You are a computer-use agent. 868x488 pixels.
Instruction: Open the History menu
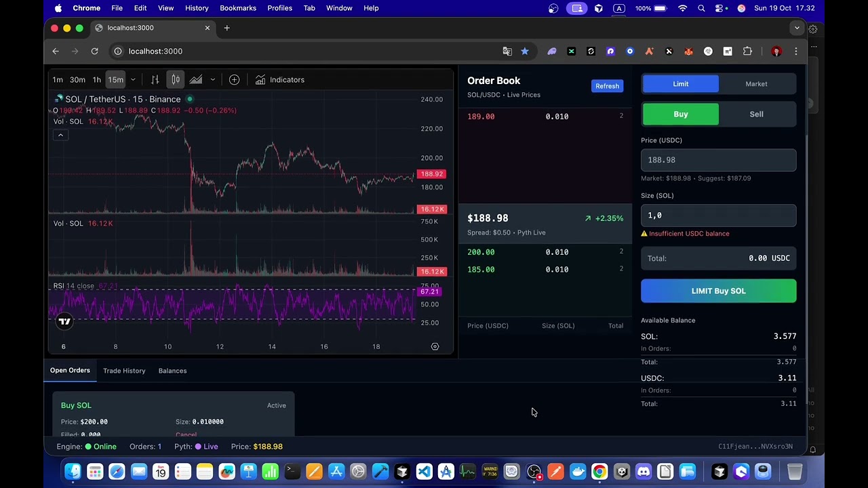tap(197, 8)
